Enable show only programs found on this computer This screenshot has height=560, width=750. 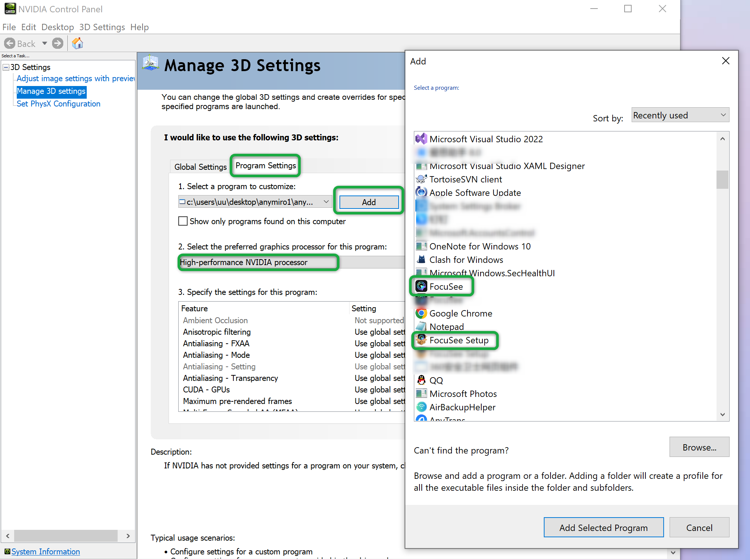(x=183, y=221)
